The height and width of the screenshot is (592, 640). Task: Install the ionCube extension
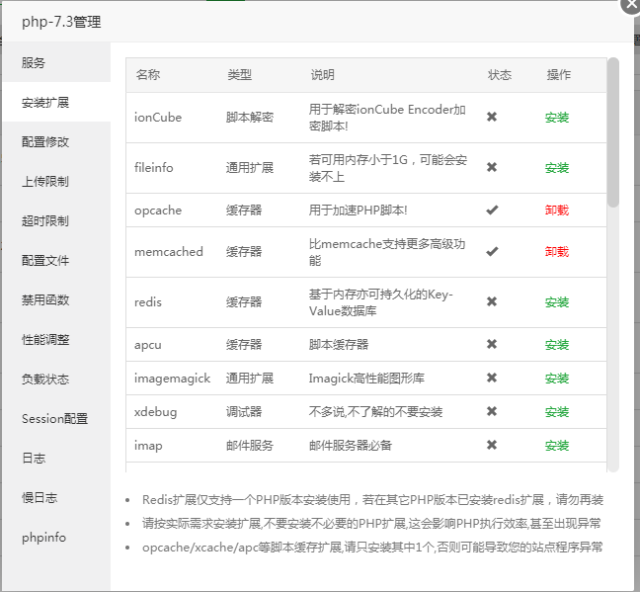(557, 118)
